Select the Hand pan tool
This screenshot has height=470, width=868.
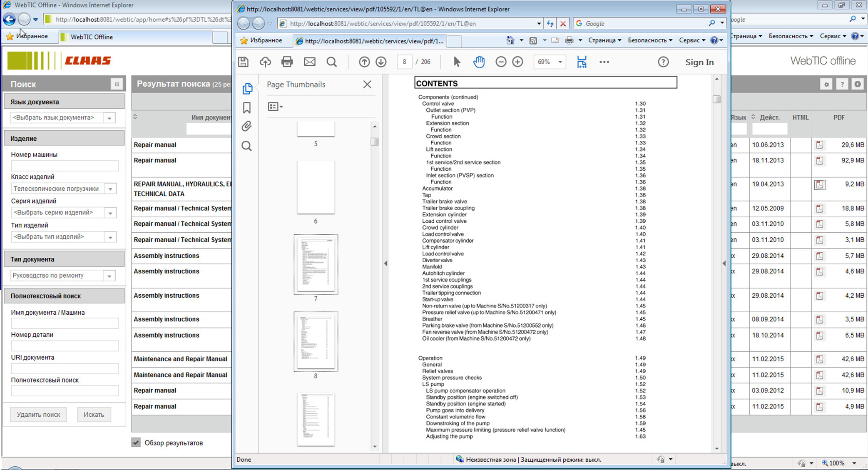click(479, 62)
